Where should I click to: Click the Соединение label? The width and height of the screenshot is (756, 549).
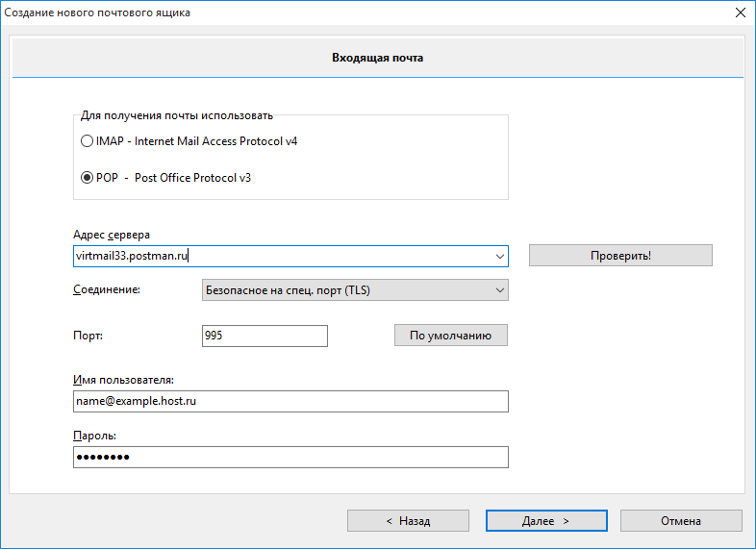pyautogui.click(x=107, y=289)
